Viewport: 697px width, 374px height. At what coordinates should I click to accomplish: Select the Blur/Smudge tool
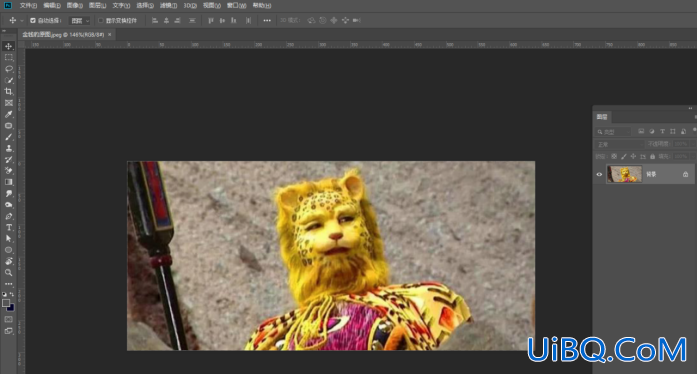pyautogui.click(x=8, y=193)
